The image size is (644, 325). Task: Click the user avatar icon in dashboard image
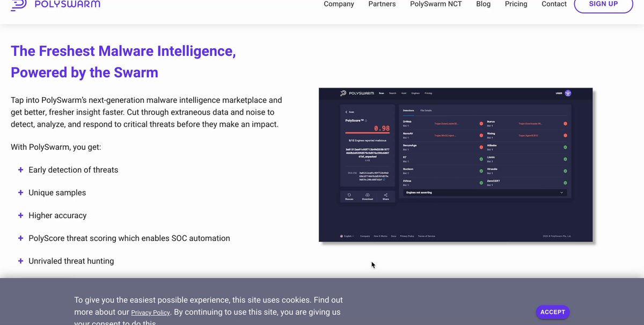tap(568, 93)
